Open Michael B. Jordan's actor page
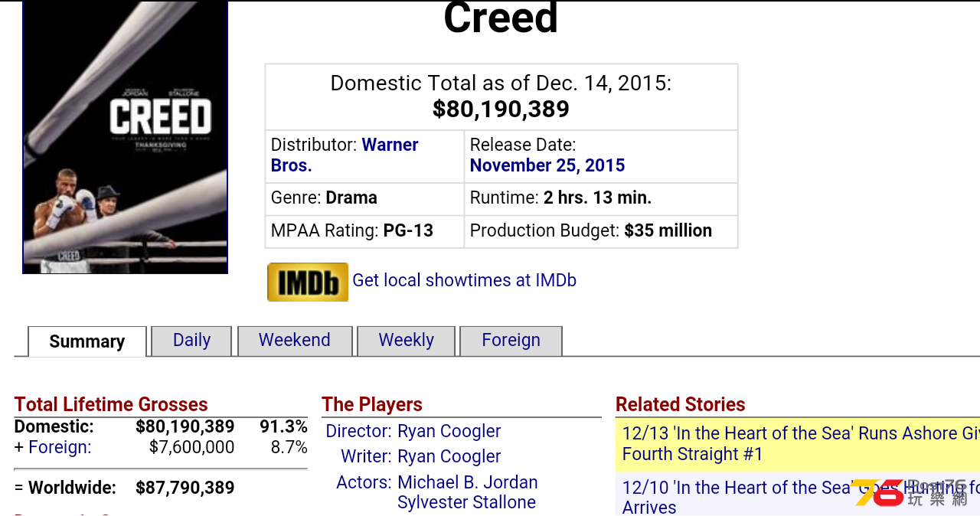The image size is (980, 516). pos(468,482)
